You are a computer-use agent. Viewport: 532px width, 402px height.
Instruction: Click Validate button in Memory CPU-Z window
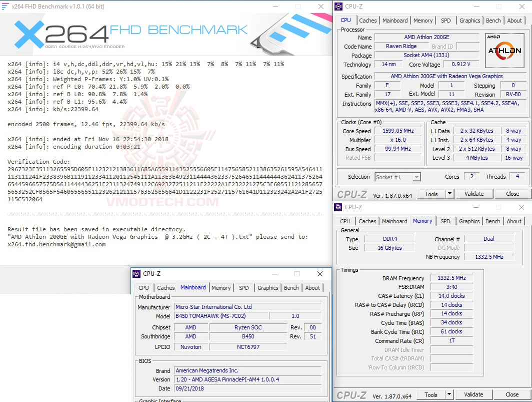click(x=473, y=394)
